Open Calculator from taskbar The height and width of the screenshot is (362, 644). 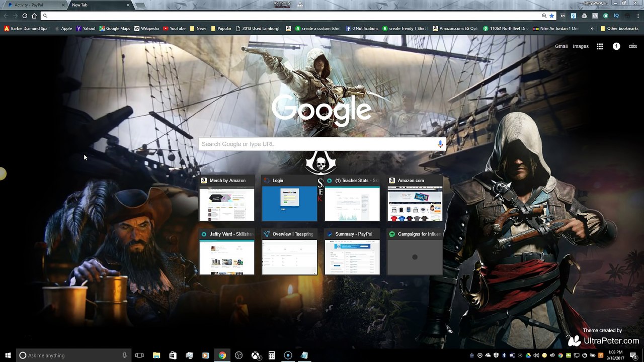pos(272,355)
